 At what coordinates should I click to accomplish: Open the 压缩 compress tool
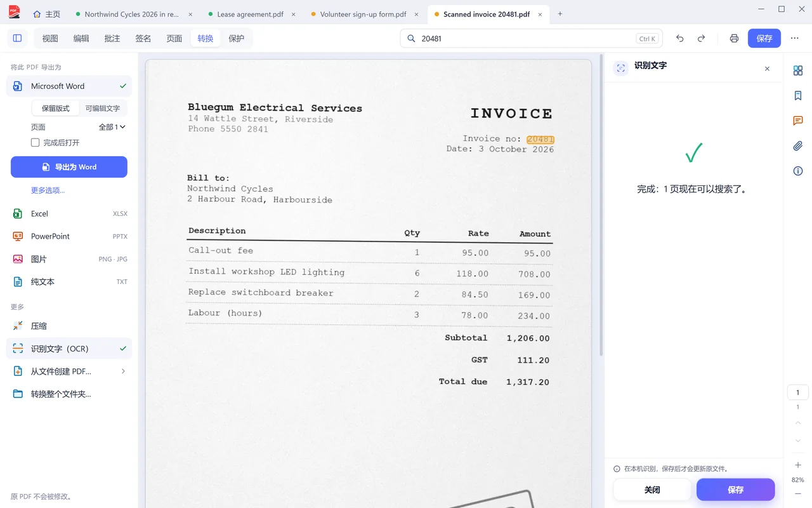coord(69,326)
